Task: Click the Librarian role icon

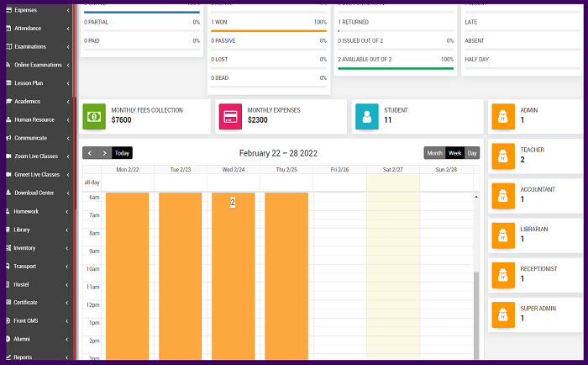Action: 502,234
